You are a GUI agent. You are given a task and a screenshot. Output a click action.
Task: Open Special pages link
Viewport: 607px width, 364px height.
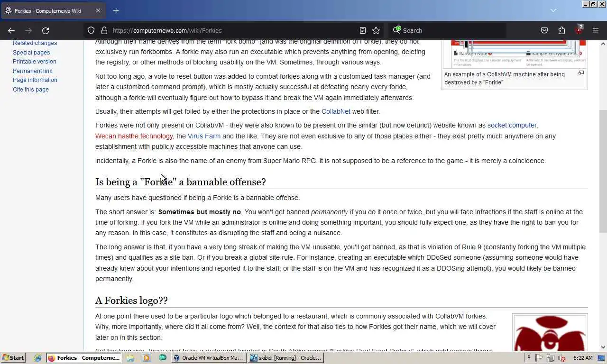point(31,53)
